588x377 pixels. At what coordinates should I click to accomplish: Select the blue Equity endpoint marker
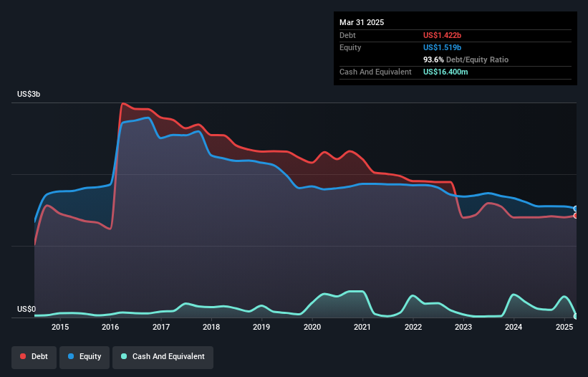point(576,209)
